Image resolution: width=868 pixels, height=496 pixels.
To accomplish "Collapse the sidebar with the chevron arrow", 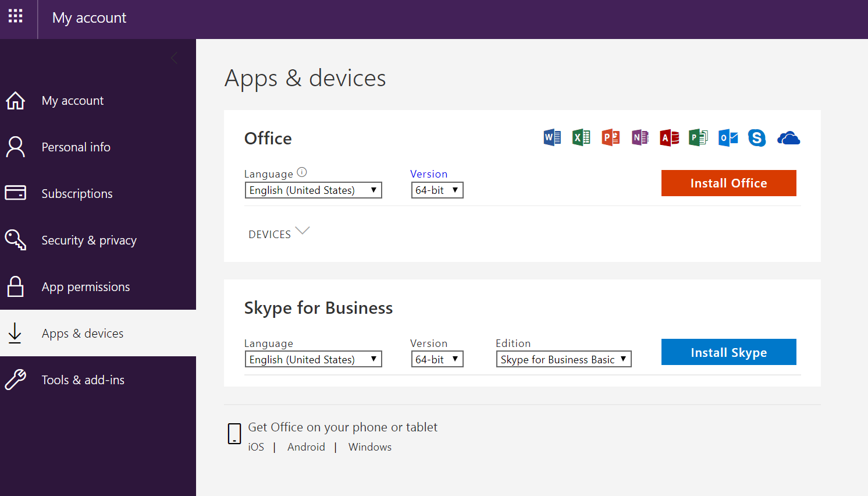I will pyautogui.click(x=174, y=58).
